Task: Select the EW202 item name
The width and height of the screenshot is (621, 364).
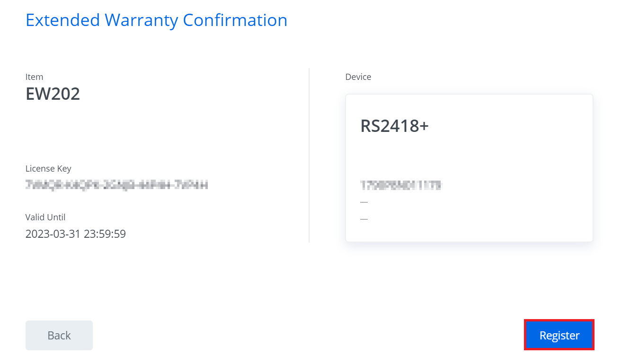Action: click(x=53, y=94)
